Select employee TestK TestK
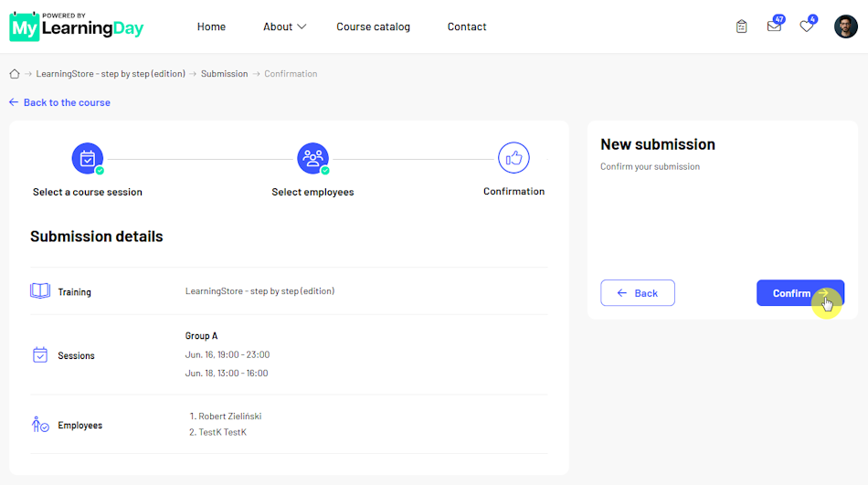The width and height of the screenshot is (868, 485). [223, 432]
